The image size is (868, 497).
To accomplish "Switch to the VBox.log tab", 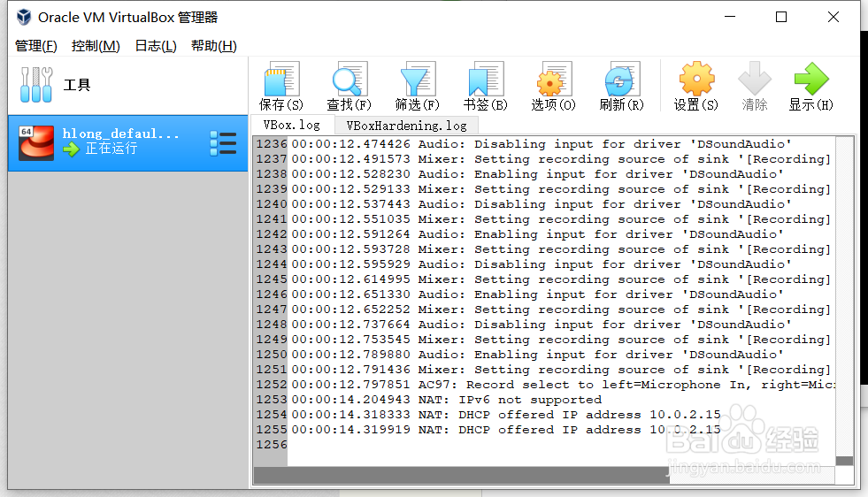I will pos(292,125).
